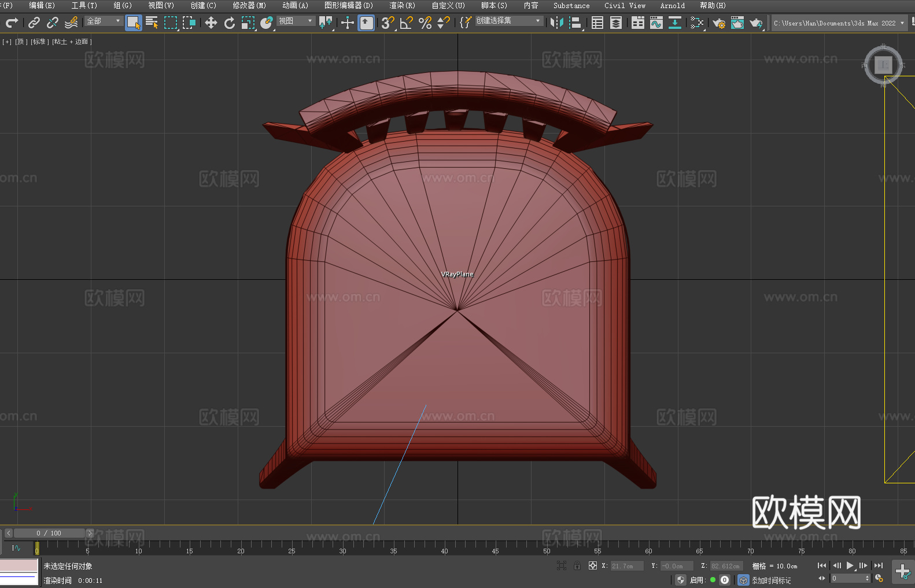Click the Unlink Selection icon
Screen dimensions: 915x588
click(x=53, y=23)
